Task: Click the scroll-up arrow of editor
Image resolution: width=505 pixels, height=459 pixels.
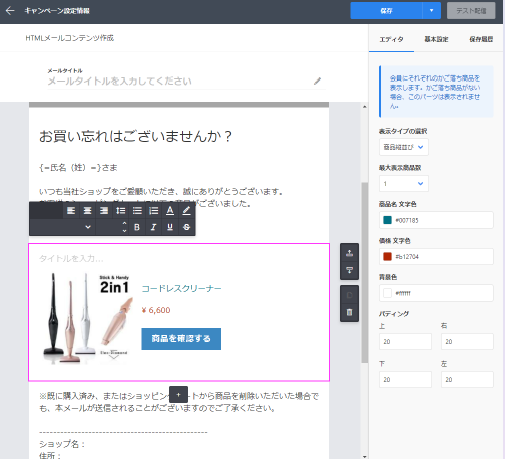Action: click(x=365, y=107)
